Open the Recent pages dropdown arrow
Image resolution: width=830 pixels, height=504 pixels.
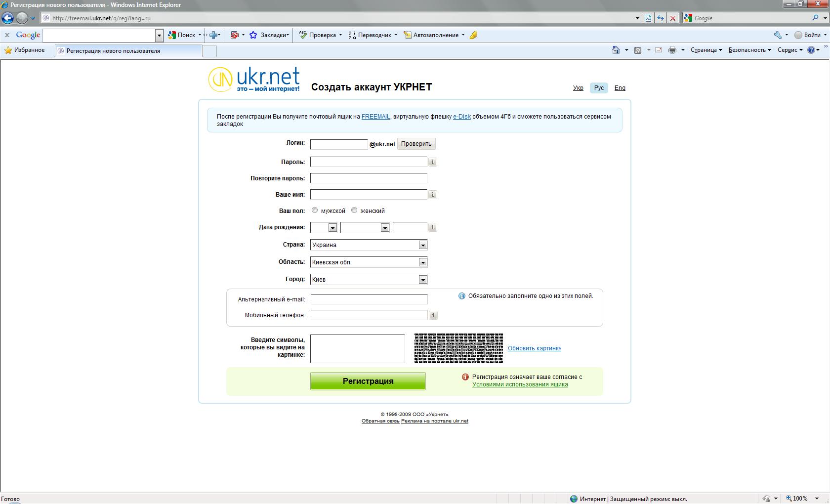(33, 18)
